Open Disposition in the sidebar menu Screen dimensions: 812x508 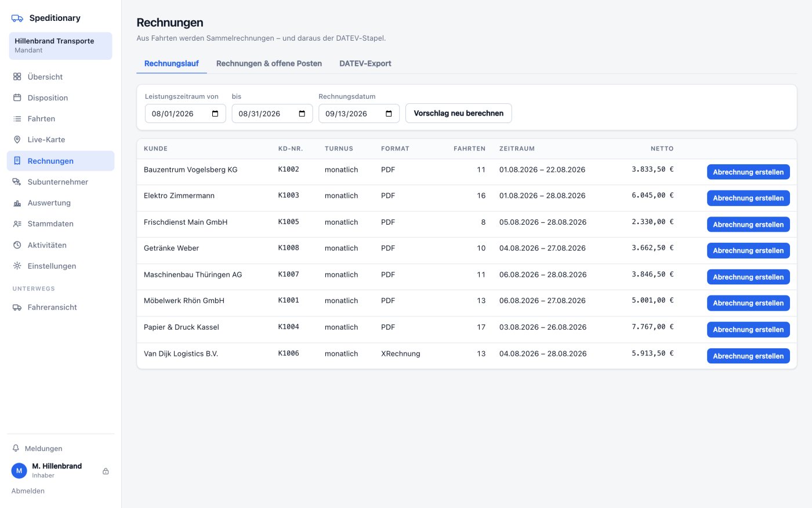point(60,98)
